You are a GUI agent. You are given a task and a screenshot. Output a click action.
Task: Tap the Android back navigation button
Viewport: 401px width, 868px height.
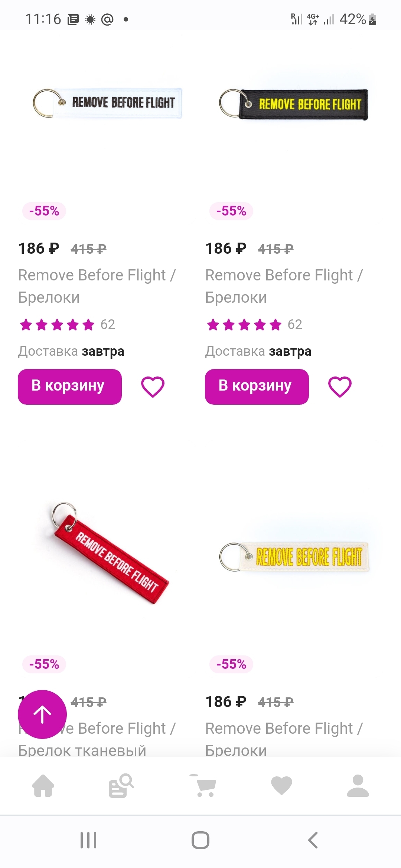coord(313,840)
